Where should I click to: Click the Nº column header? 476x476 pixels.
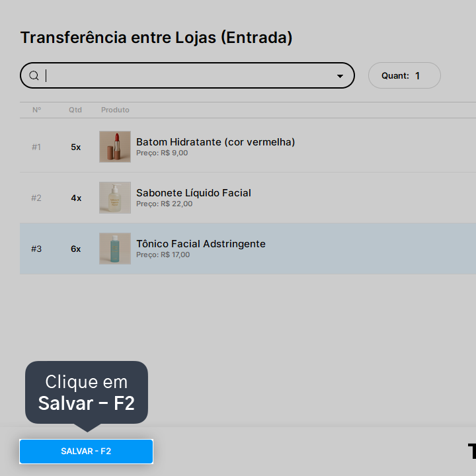click(x=37, y=110)
